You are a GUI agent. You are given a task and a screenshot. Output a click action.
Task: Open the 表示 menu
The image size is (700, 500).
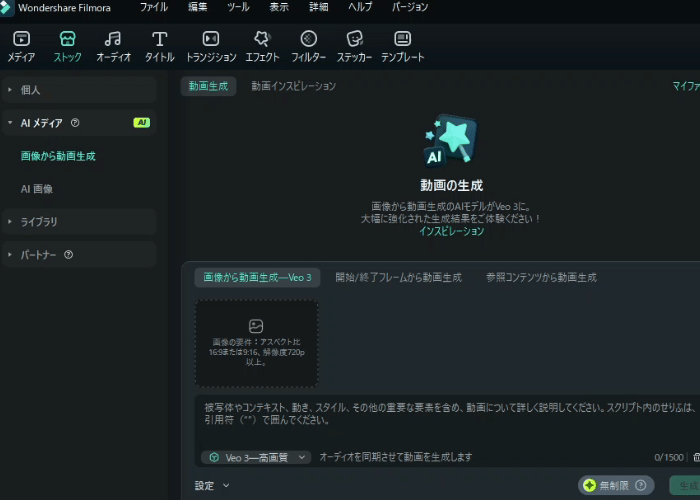279,7
